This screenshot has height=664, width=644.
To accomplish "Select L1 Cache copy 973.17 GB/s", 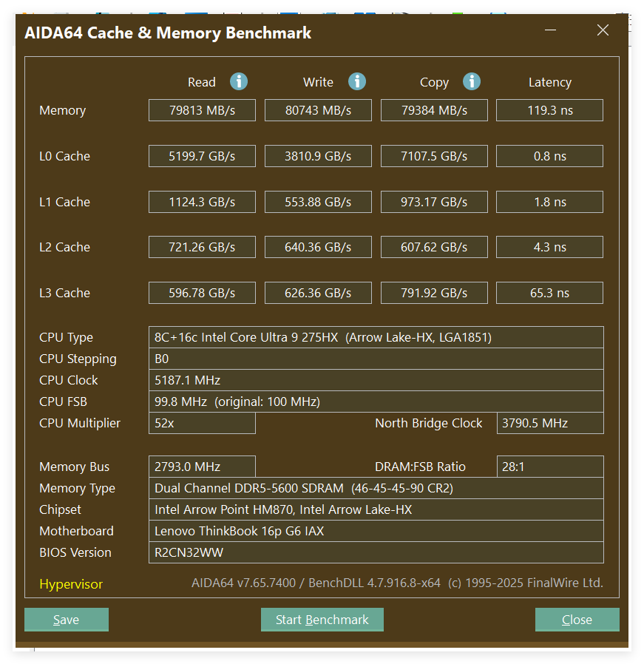I will tap(434, 202).
